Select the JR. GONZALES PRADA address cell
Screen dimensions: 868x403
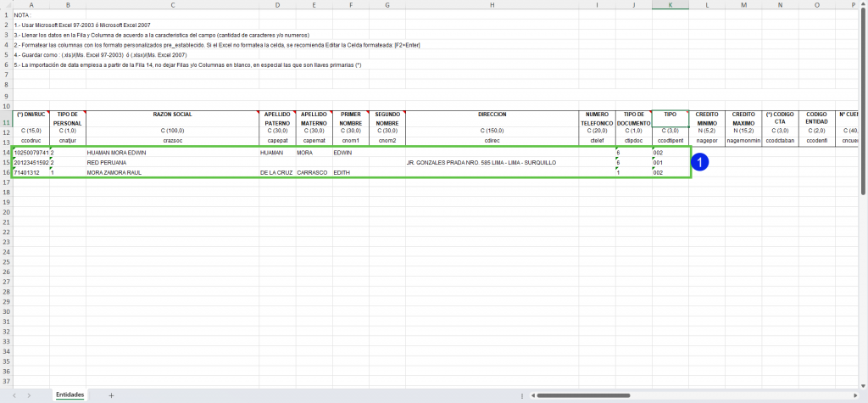[x=492, y=162]
